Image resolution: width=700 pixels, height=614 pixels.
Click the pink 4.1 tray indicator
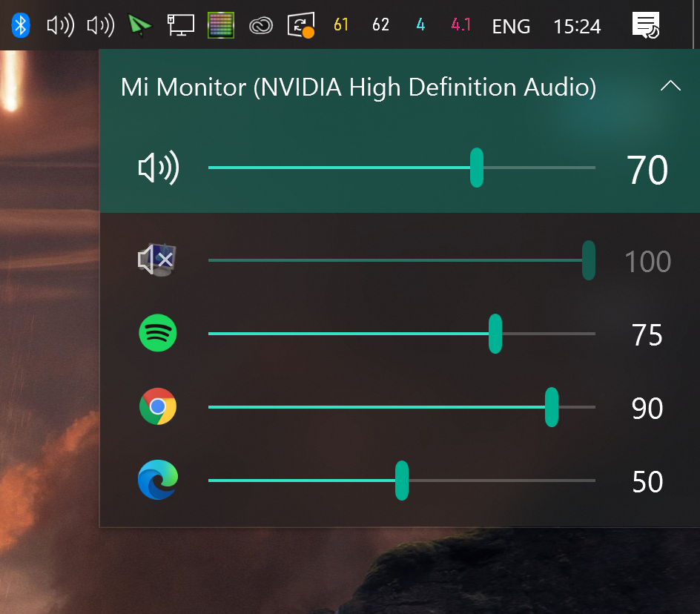[x=460, y=24]
